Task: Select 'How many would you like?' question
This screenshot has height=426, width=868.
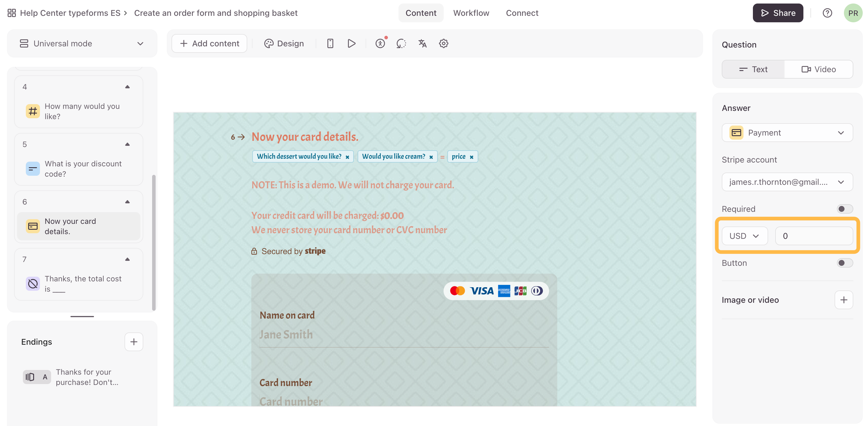Action: tap(78, 111)
